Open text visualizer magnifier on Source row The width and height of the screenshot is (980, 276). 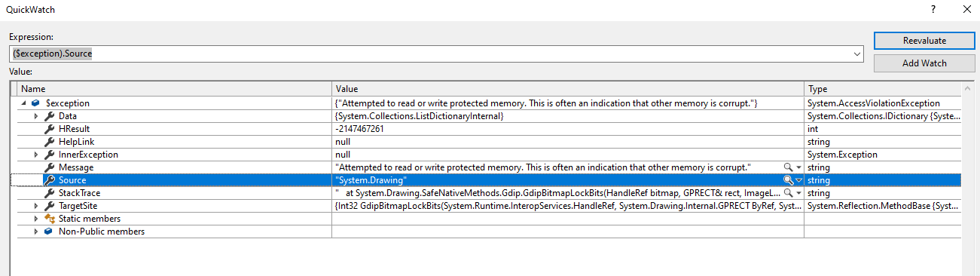click(788, 179)
